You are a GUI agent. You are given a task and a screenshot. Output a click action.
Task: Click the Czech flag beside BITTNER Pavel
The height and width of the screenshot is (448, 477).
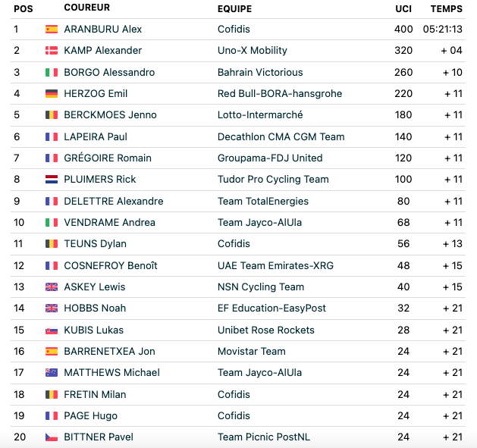52,437
